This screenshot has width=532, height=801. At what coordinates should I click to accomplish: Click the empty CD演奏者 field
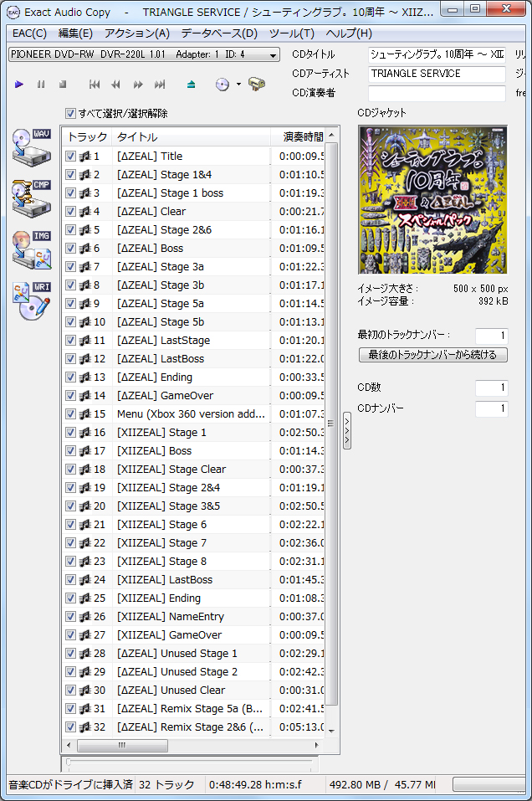click(437, 93)
